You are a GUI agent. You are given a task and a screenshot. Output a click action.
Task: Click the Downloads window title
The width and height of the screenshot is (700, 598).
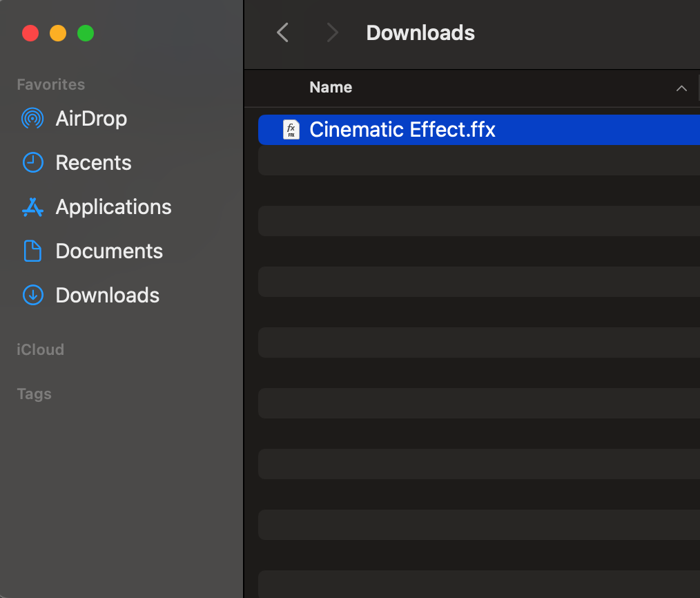(420, 32)
